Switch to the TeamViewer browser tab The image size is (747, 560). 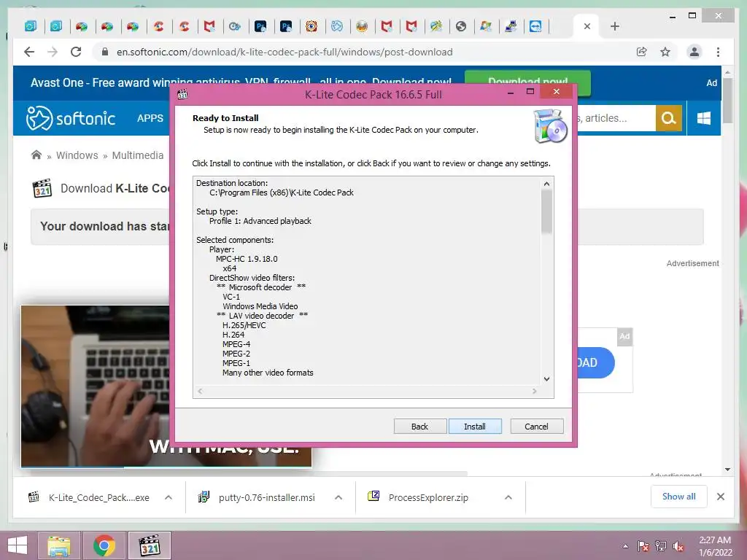pyautogui.click(x=535, y=26)
